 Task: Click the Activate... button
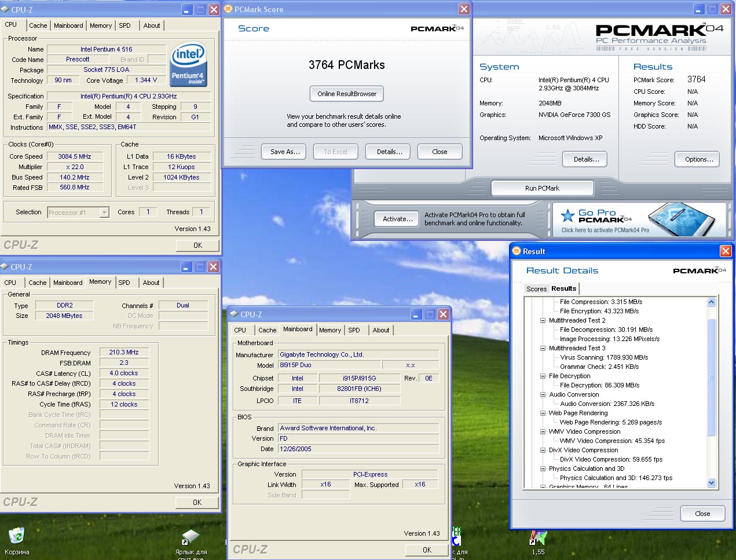pyautogui.click(x=398, y=219)
